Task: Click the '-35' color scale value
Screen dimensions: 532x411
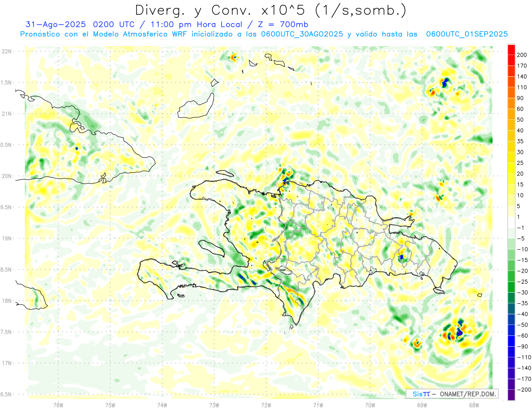Action: (524, 303)
